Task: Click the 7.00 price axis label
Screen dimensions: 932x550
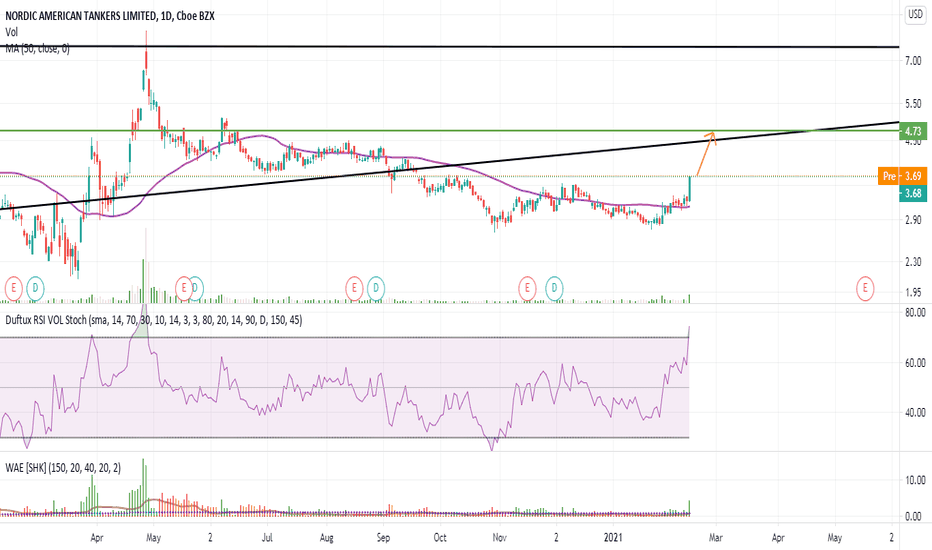Action: (x=913, y=61)
